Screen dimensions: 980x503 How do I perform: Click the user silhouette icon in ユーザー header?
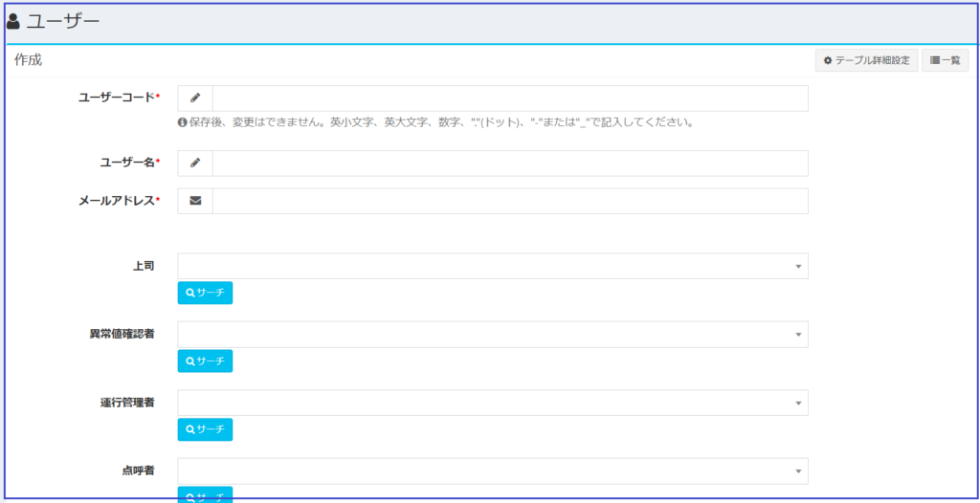point(13,22)
